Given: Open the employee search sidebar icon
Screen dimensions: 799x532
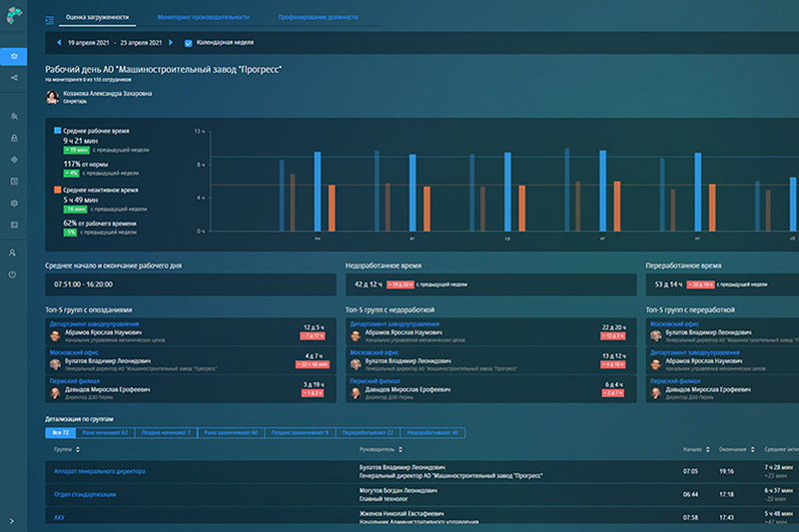Looking at the screenshot, I should pos(14,117).
